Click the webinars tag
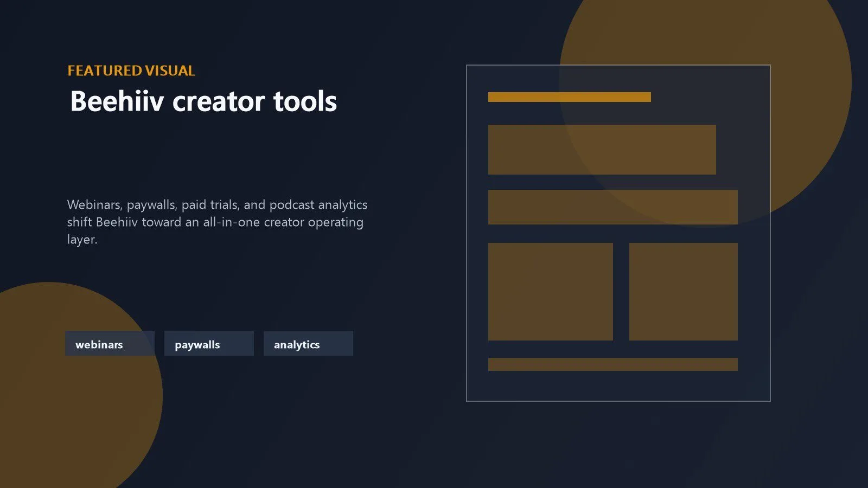 coord(110,343)
